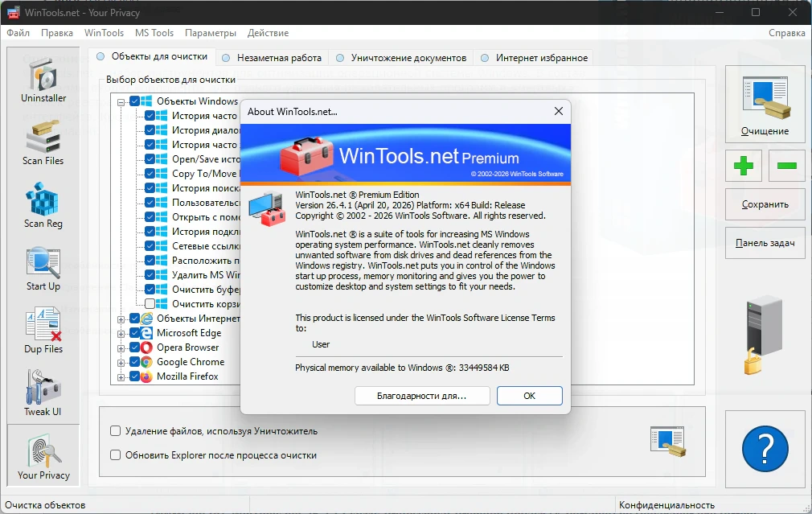Open the Действие menu
The image size is (812, 514).
click(x=269, y=33)
